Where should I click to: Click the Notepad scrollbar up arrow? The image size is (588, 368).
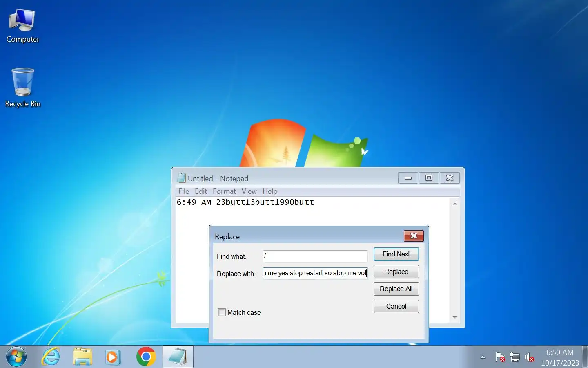click(x=455, y=203)
